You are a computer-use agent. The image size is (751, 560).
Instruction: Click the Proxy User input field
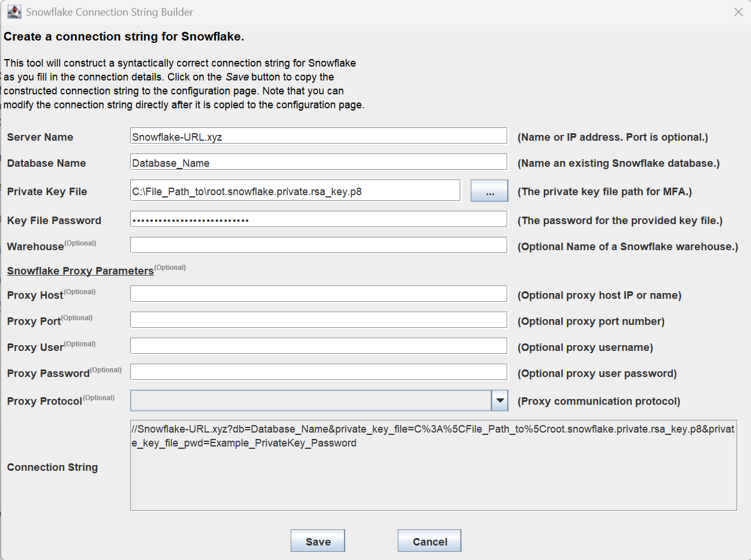[x=318, y=346]
